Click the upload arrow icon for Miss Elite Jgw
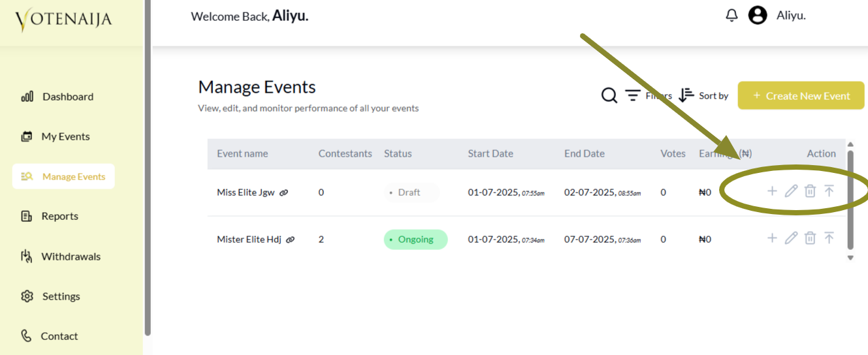 [829, 191]
